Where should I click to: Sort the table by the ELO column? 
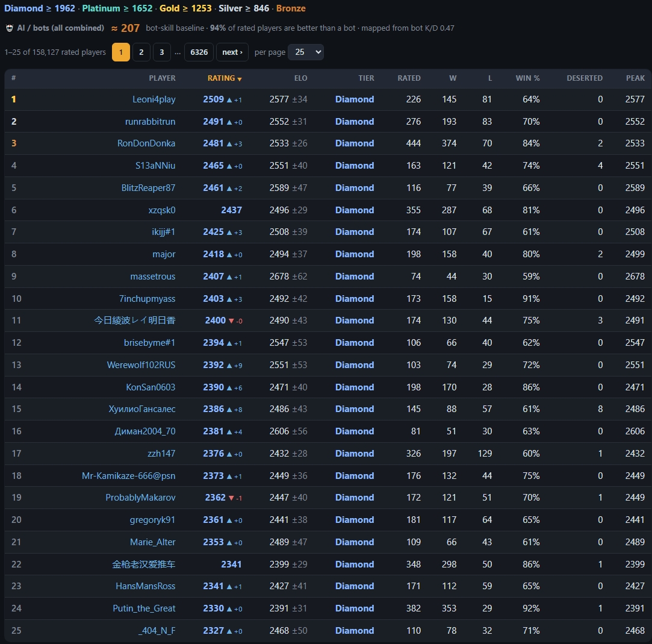point(300,78)
